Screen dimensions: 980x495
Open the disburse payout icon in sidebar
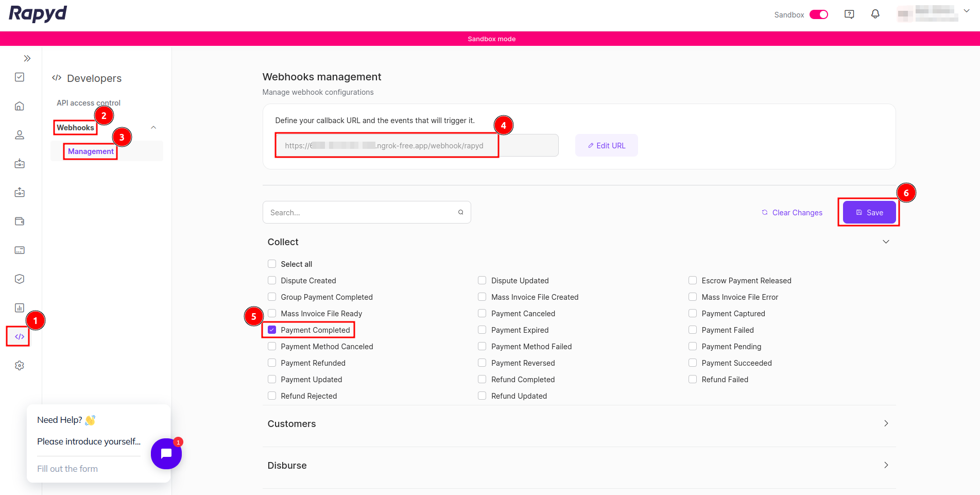pyautogui.click(x=20, y=193)
